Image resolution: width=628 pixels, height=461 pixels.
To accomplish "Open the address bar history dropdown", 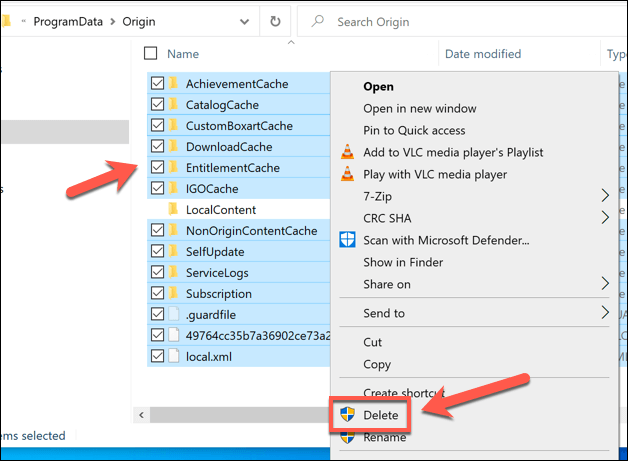I will click(x=241, y=21).
